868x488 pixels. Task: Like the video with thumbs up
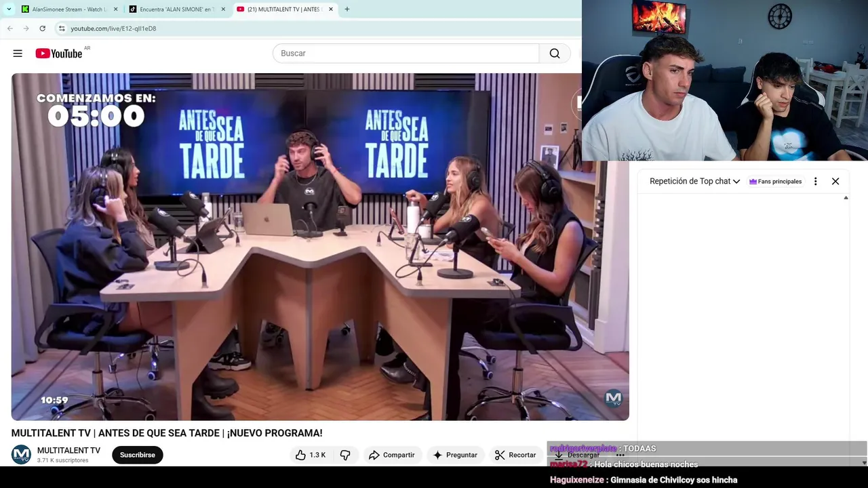tap(311, 455)
